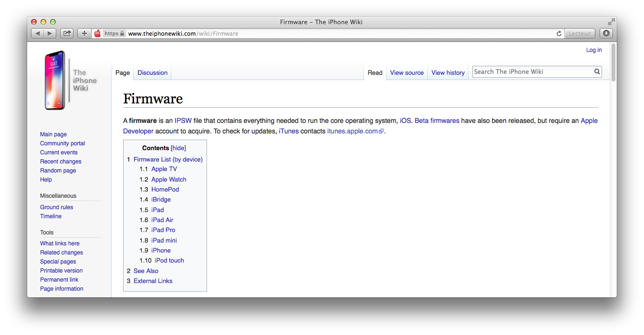
Task: Hide the Contents table
Action: pos(178,148)
